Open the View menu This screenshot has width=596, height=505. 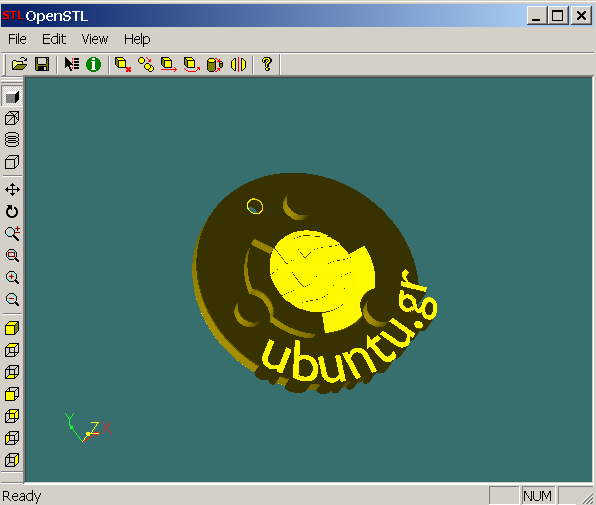click(x=95, y=39)
